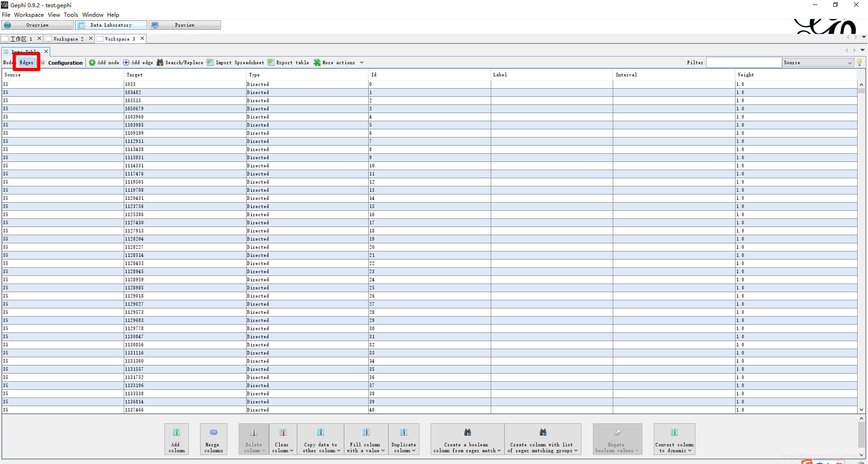
Task: Open Search/Replace via binoculars icon
Action: click(160, 62)
